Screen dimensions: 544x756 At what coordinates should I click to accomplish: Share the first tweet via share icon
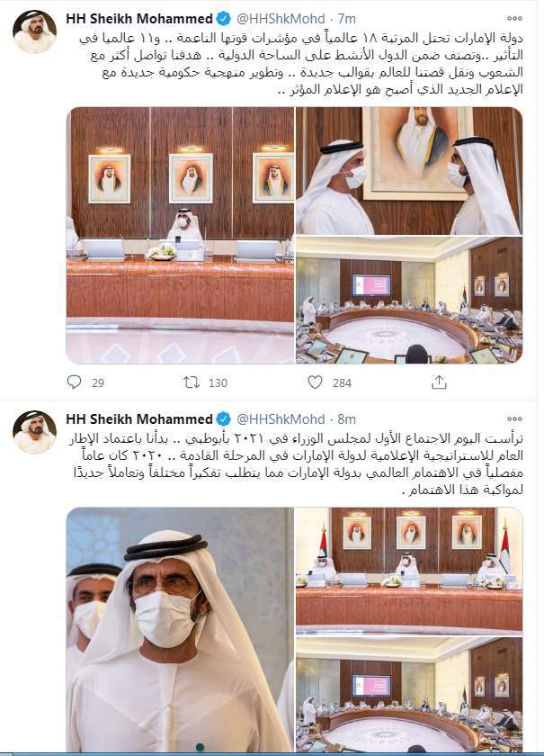[x=439, y=382]
